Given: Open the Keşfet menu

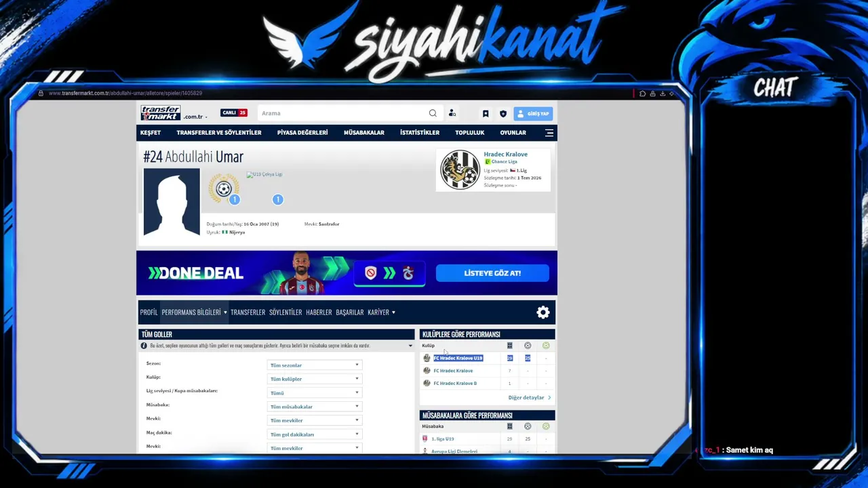Looking at the screenshot, I should [x=151, y=133].
